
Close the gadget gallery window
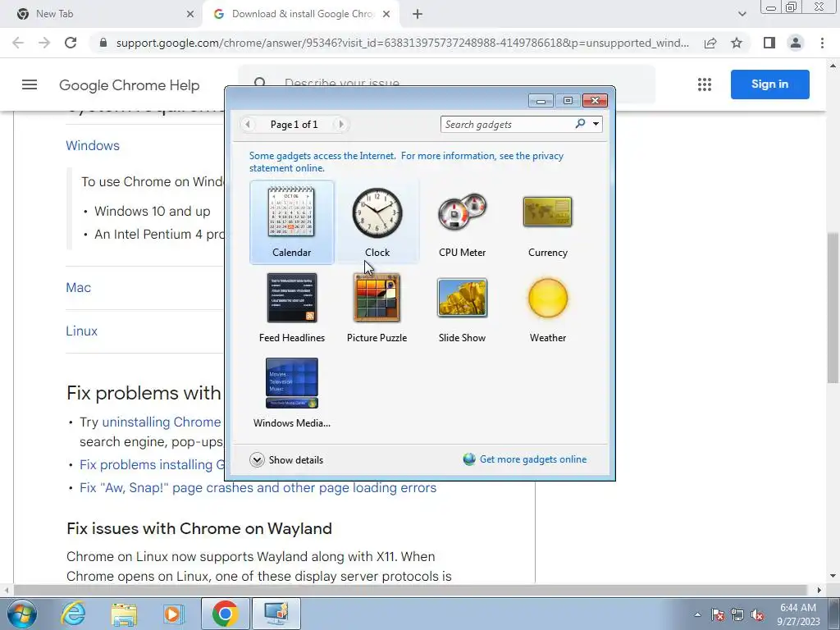pyautogui.click(x=595, y=101)
